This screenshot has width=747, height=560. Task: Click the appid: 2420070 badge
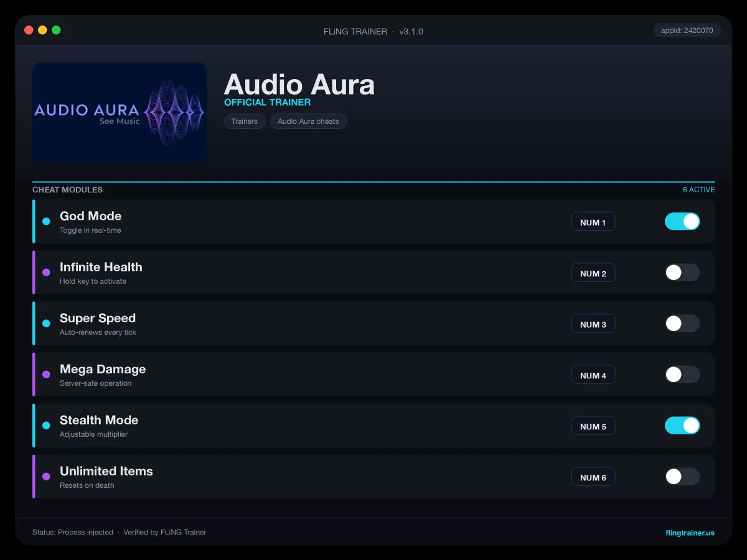(x=687, y=30)
